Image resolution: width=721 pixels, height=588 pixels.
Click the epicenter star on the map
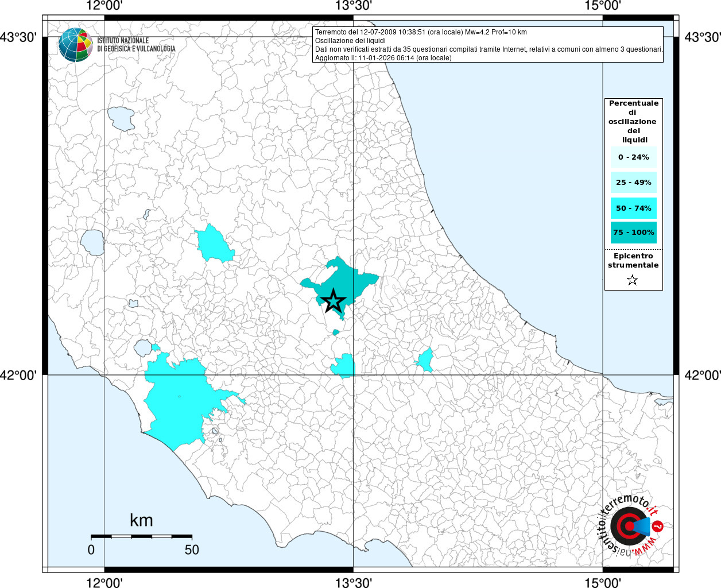[x=333, y=301]
